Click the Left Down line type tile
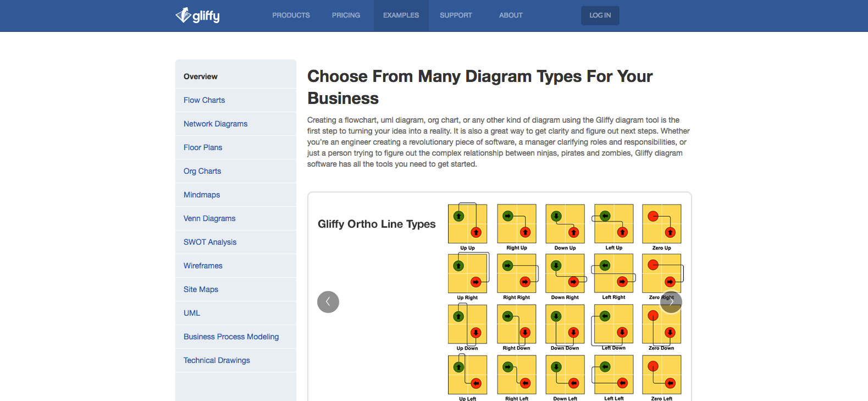This screenshot has width=868, height=401. (614, 324)
